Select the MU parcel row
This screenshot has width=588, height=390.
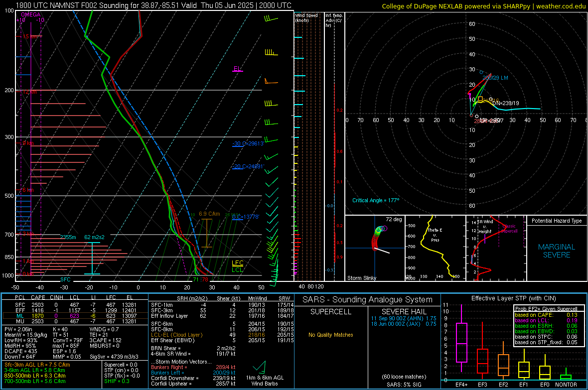pos(75,321)
